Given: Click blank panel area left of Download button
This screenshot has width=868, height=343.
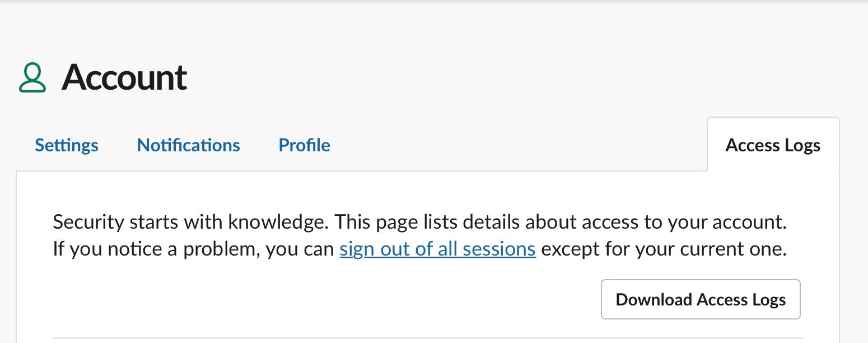Looking at the screenshot, I should [325, 299].
